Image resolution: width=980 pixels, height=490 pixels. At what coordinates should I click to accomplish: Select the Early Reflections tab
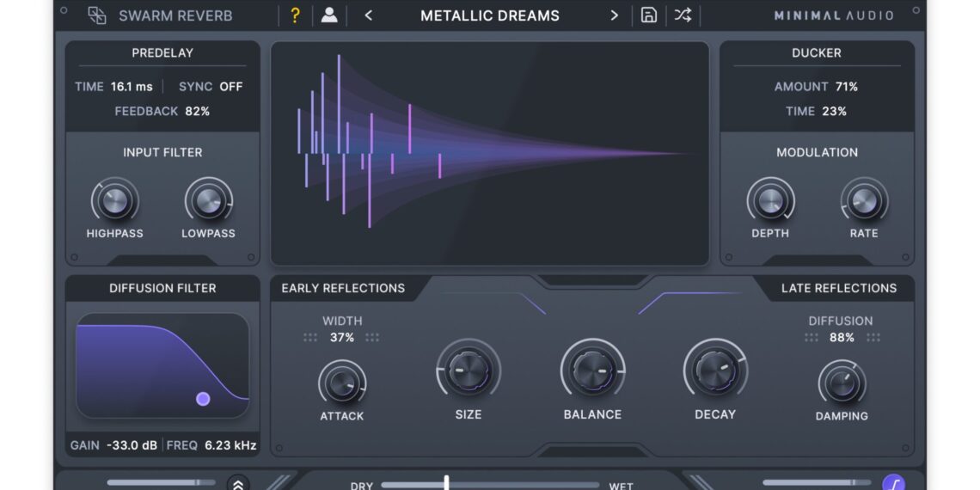(343, 288)
